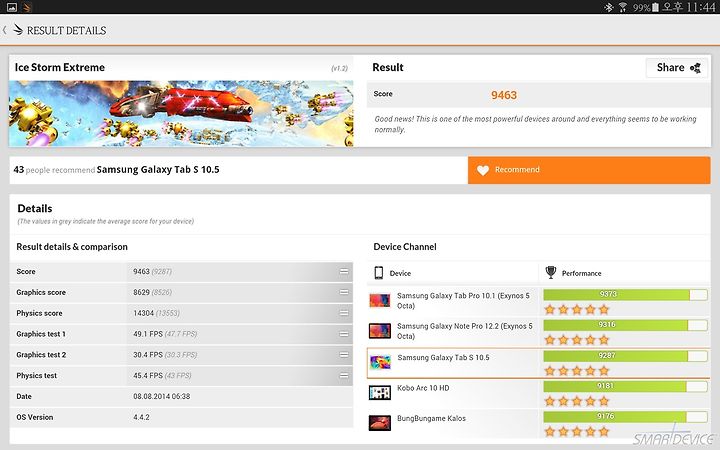Tap the 9176 performance bar
The image size is (720, 450).
click(625, 417)
